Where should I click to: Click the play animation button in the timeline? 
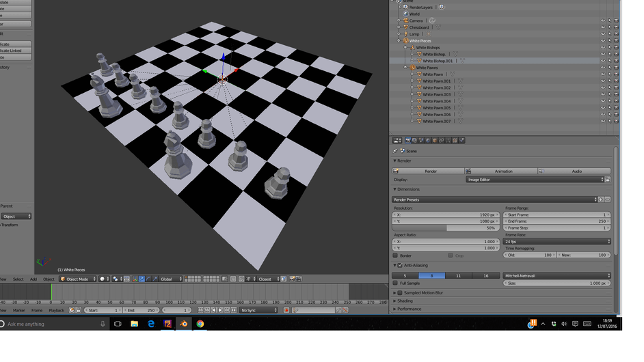(x=220, y=310)
